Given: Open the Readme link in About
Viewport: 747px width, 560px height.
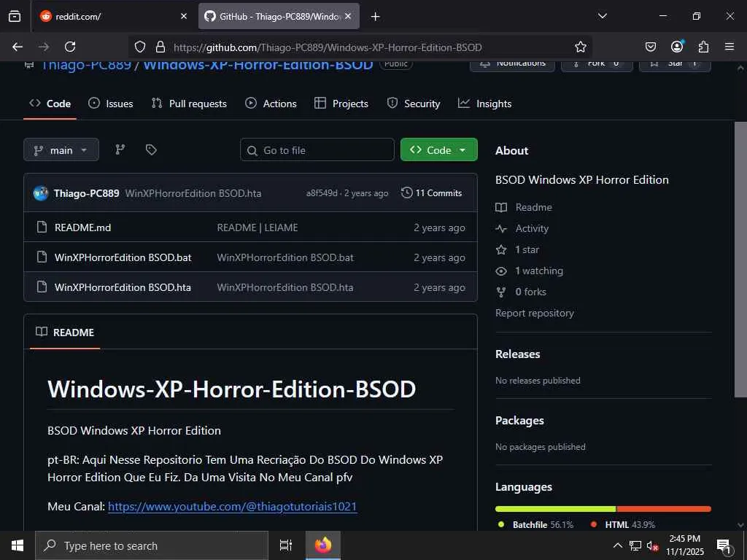Looking at the screenshot, I should pos(524,207).
